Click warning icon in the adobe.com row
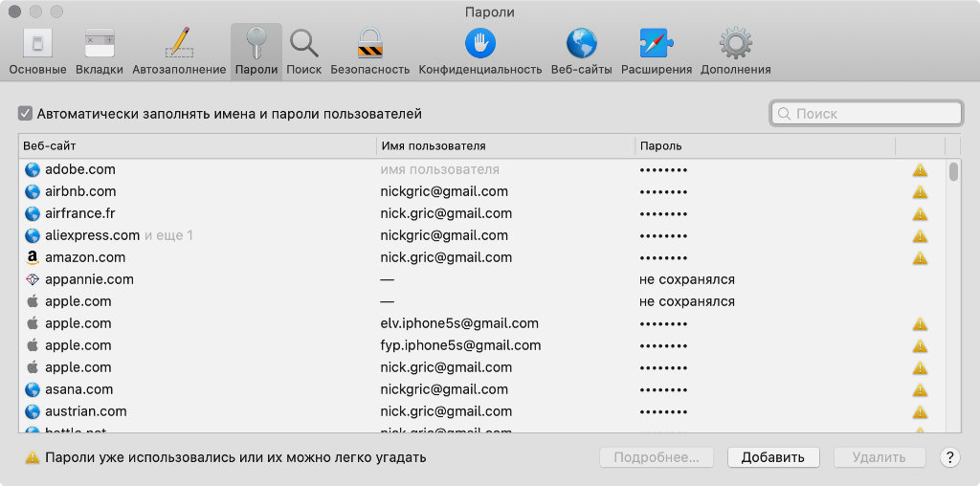 click(x=920, y=170)
